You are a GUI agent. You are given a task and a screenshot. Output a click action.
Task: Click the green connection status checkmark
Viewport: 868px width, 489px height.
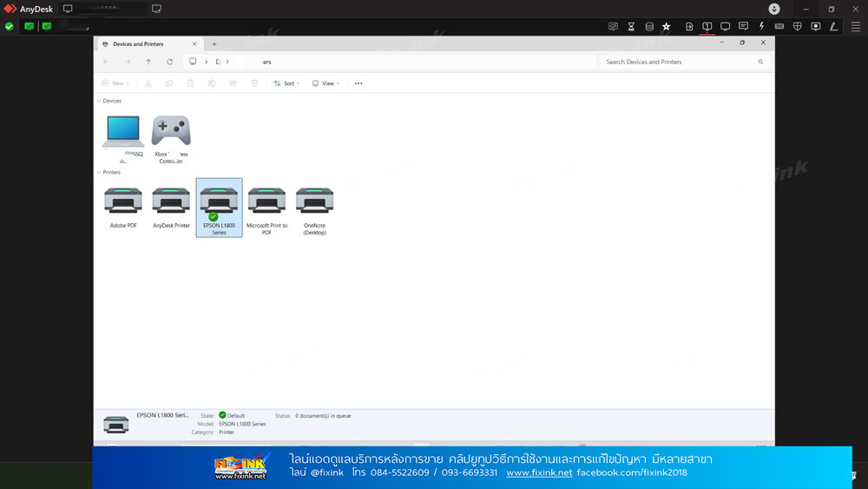[x=10, y=26]
